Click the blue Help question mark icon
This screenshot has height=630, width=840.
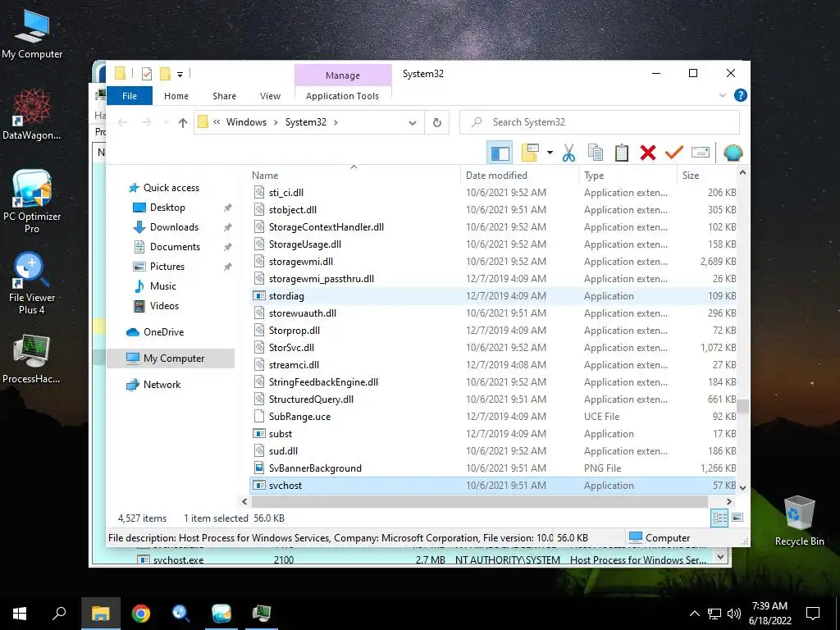[741, 95]
